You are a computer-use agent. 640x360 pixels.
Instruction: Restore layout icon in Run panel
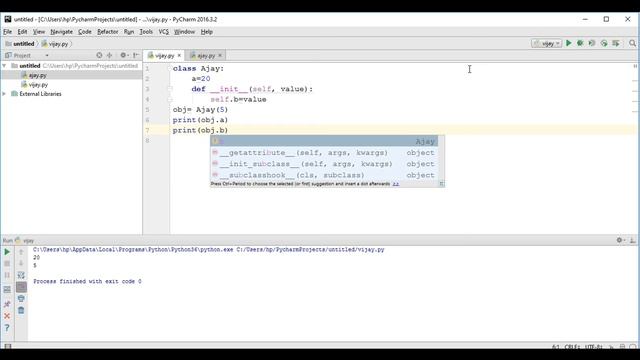7,290
